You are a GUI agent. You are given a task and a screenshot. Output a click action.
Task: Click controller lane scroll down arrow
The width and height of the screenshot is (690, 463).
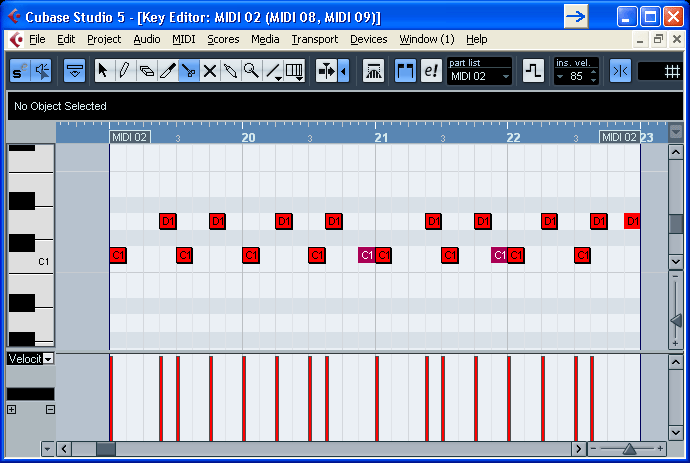[676, 433]
